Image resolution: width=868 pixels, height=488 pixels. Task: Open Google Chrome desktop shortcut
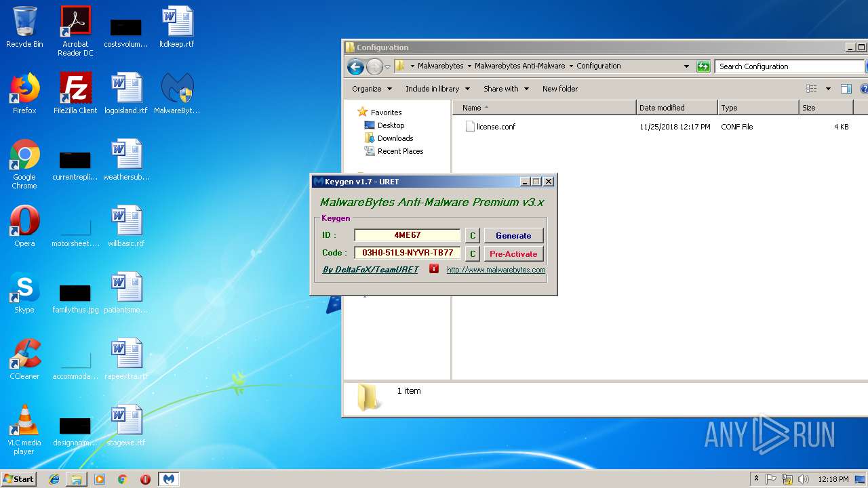(24, 164)
